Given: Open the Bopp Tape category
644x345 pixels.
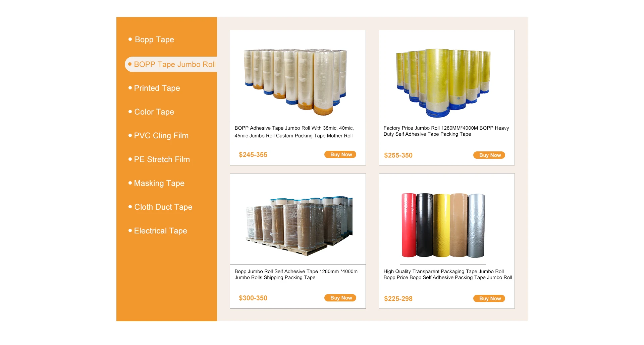Looking at the screenshot, I should pyautogui.click(x=154, y=40).
